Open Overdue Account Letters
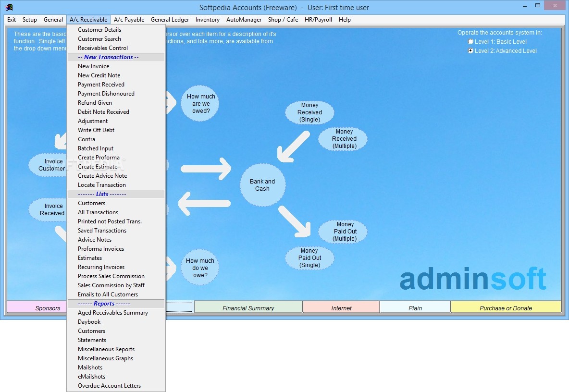This screenshot has width=569, height=392. click(116, 386)
